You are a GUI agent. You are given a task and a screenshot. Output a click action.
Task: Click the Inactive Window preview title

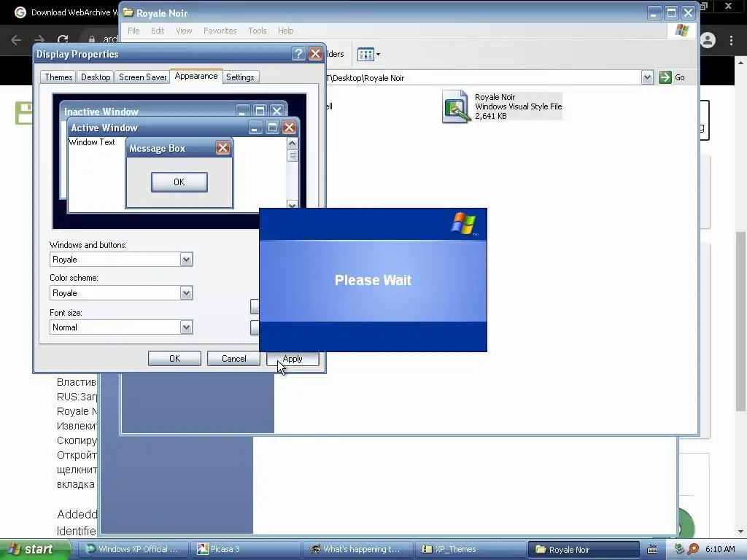point(101,112)
